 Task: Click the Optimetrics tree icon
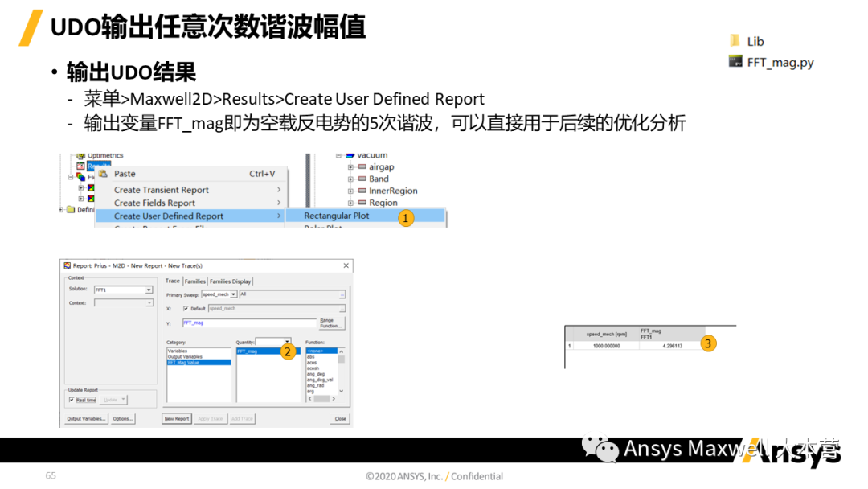pos(81,155)
